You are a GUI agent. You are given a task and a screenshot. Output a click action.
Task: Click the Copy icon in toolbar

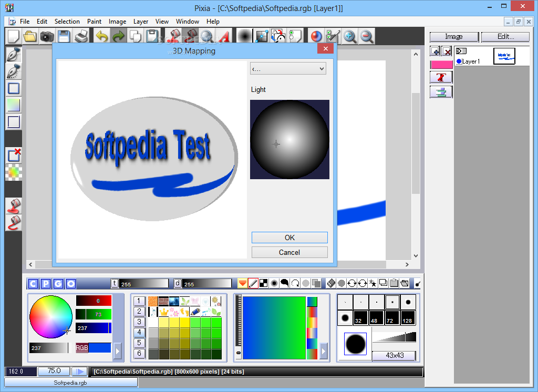pos(135,36)
